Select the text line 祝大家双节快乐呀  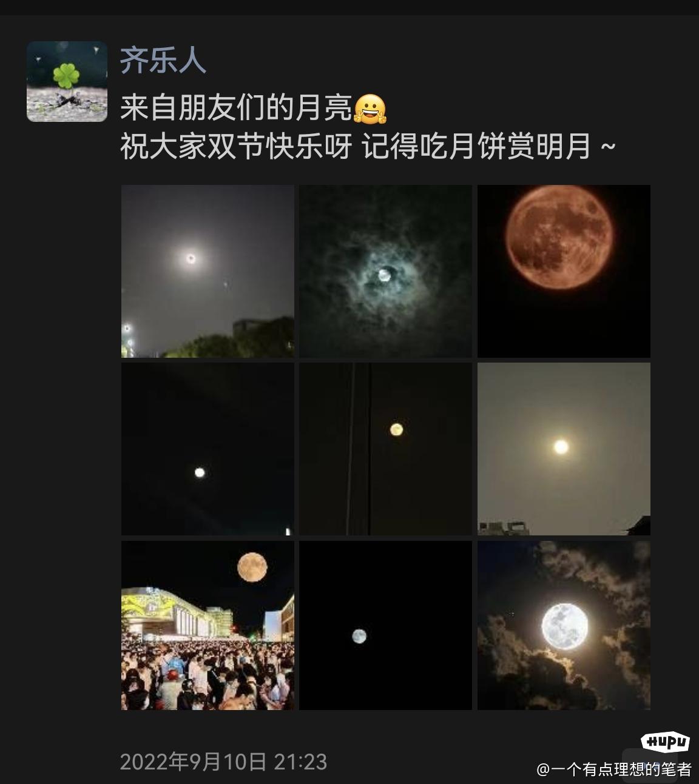[x=236, y=147]
